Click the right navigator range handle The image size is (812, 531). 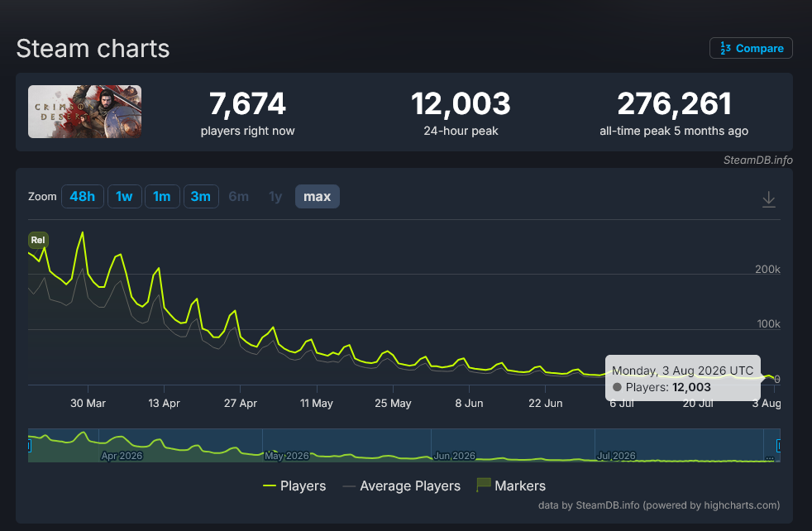point(778,446)
